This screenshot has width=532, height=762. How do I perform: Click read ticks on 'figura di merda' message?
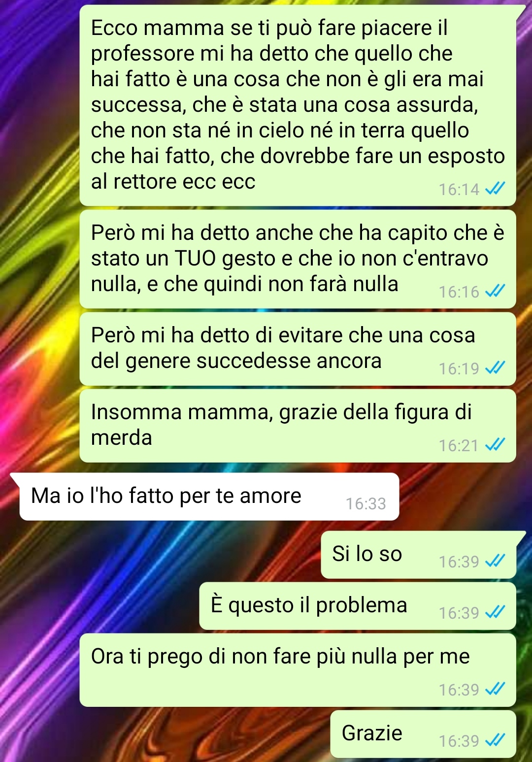tap(495, 445)
